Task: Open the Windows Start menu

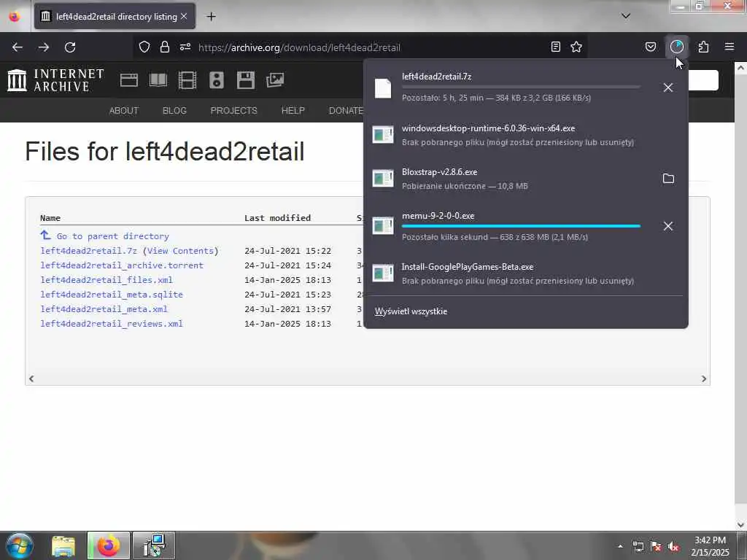Action: coord(20,545)
